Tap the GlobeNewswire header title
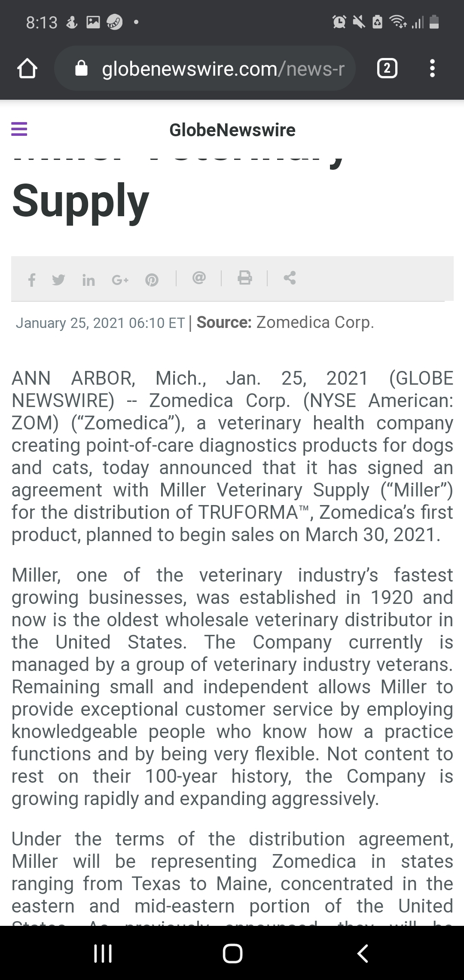Viewport: 464px width, 980px height. (232, 130)
